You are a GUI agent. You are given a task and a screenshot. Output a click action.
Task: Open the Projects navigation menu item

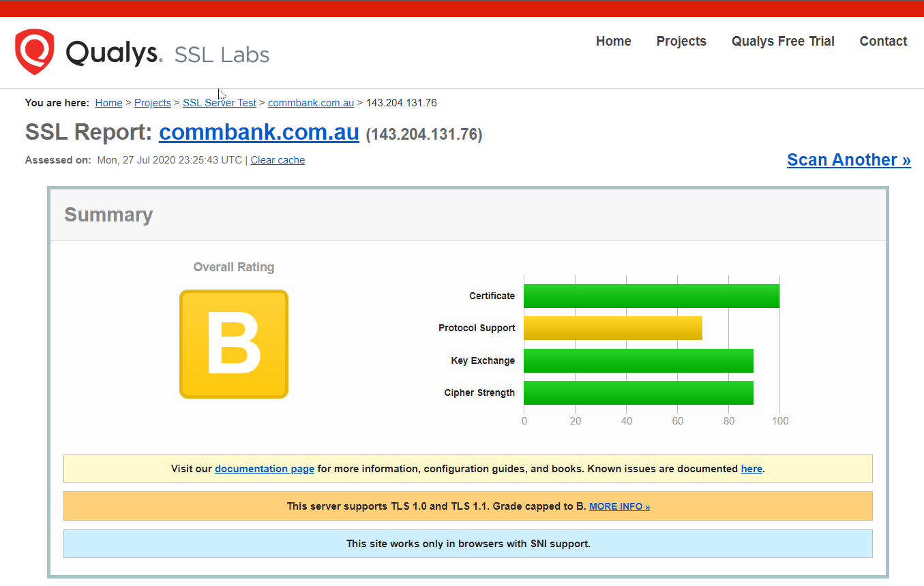point(681,42)
